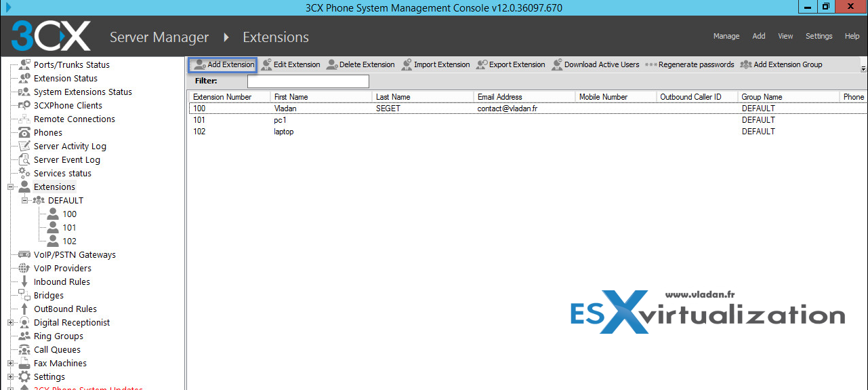Select the Extensions node icon in tree

[24, 187]
